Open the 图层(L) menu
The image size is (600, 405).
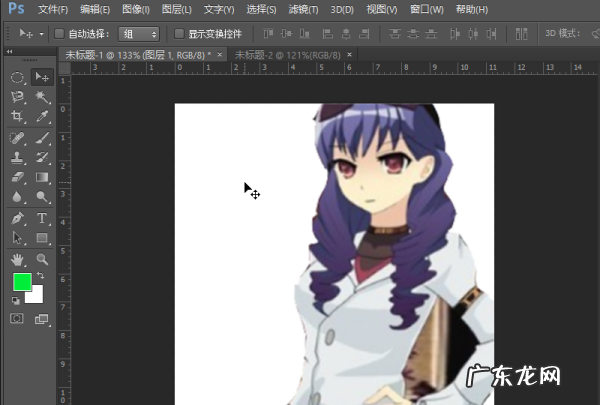tap(178, 9)
